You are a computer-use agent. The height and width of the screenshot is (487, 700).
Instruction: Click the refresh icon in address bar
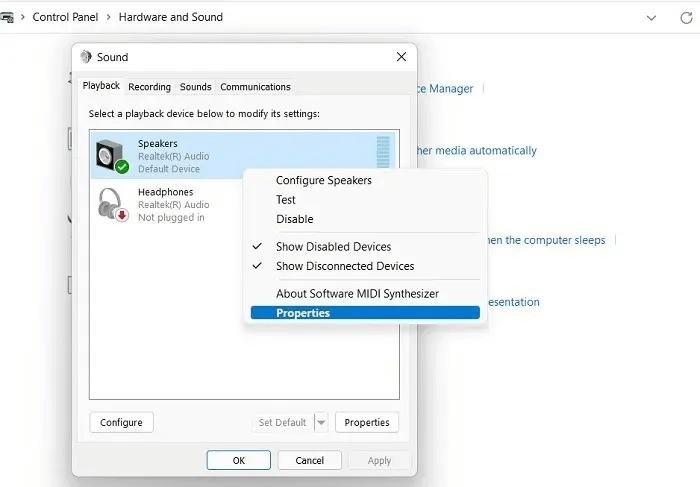coord(686,17)
